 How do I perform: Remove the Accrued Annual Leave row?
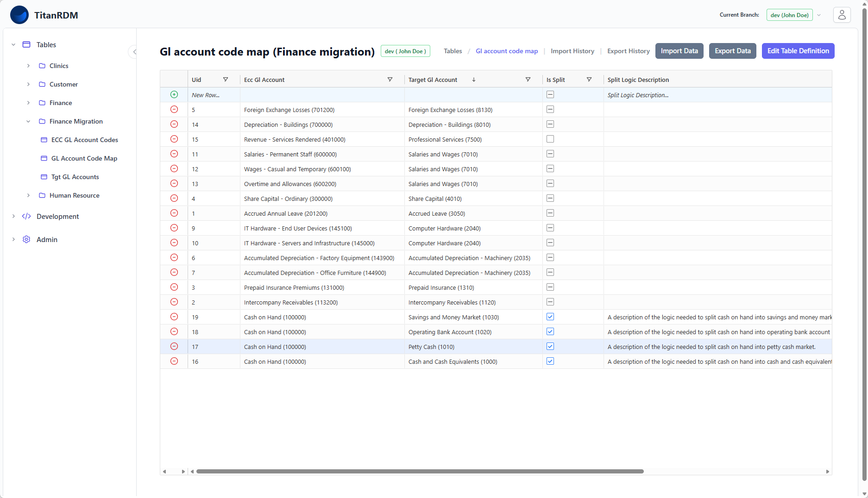[174, 213]
